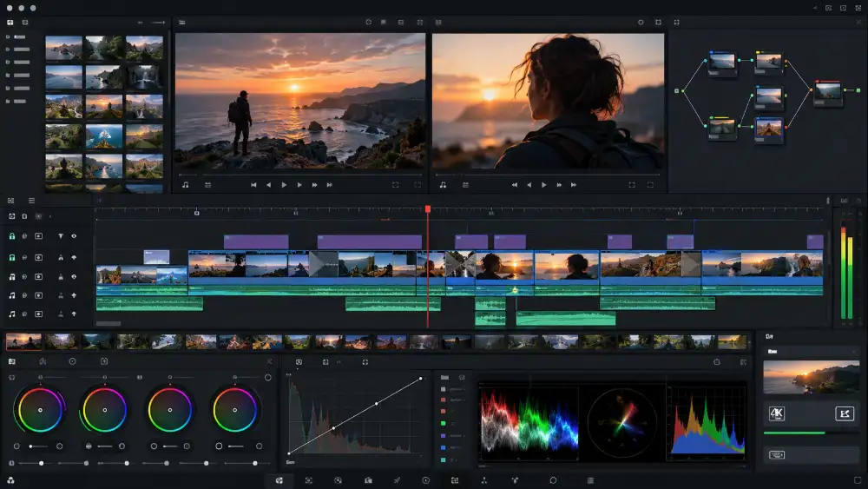Viewport: 868px width, 489px height.
Task: Select the render preview sunset coast thumbnail
Action: [812, 378]
